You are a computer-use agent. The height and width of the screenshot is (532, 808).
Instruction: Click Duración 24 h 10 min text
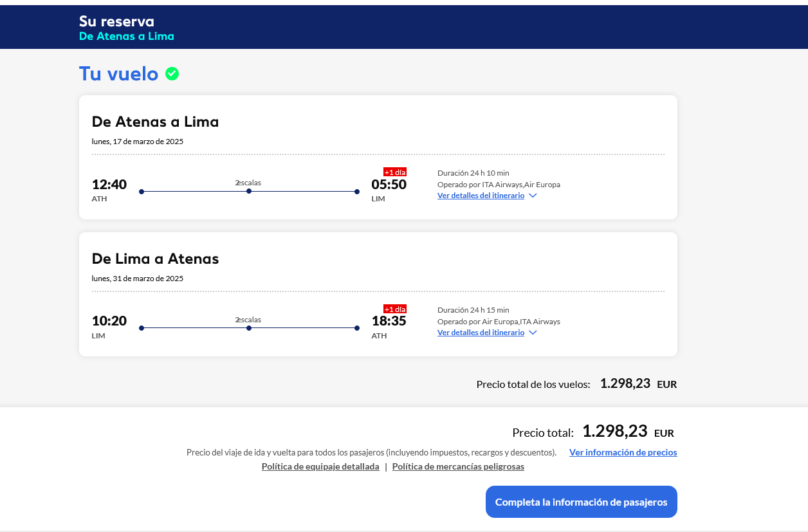[x=473, y=172]
